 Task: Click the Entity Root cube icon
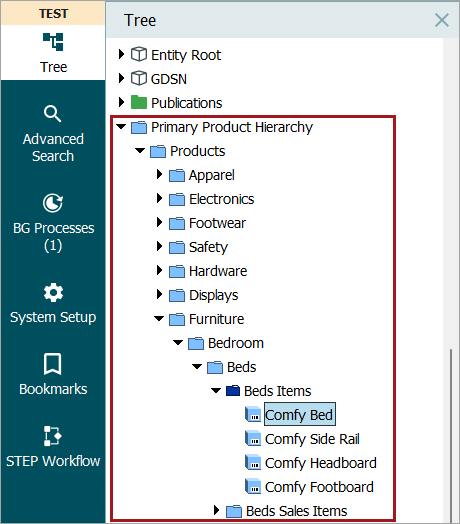139,54
